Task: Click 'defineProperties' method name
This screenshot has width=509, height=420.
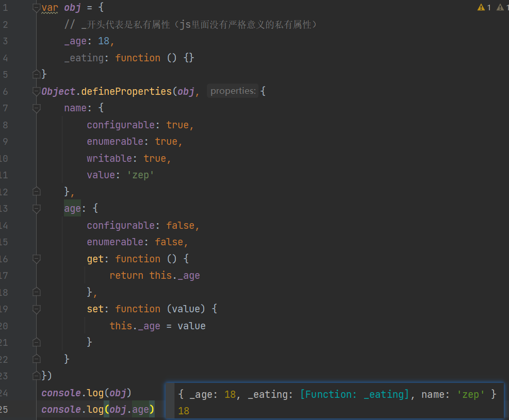Action: [126, 91]
